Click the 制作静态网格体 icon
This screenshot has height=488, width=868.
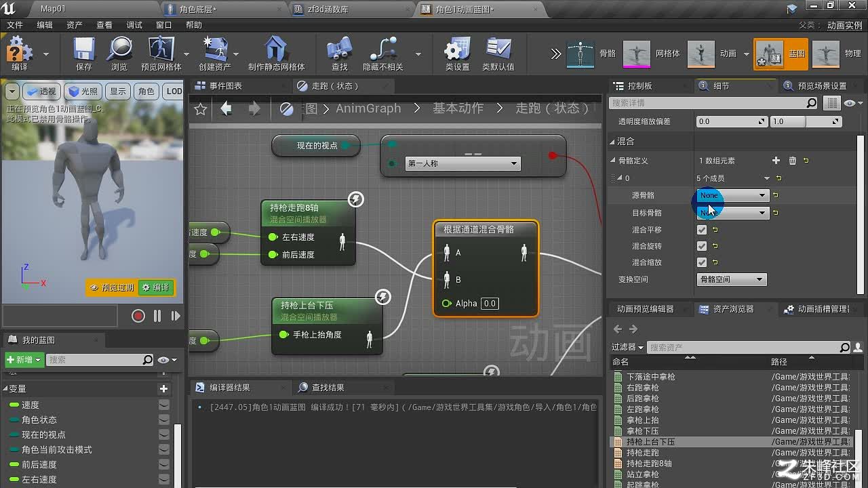(276, 53)
